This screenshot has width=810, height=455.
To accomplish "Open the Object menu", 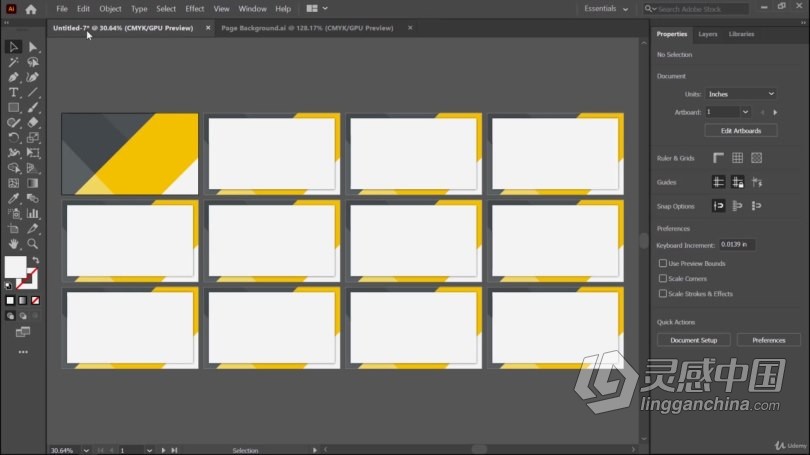I will click(x=110, y=9).
